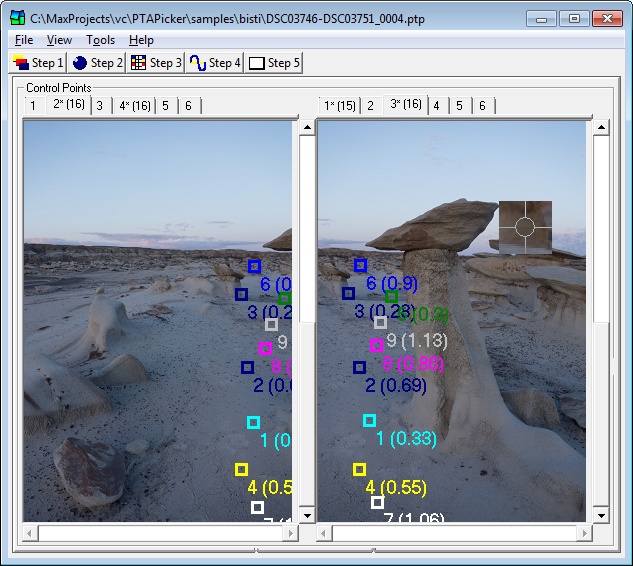Screen dimensions: 633x566
Task: Go to Step 4 with curve icon
Action: pos(214,63)
